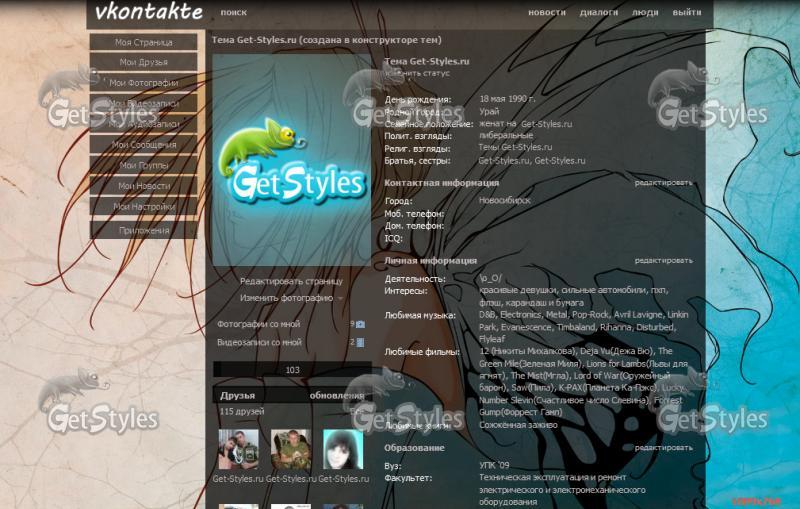Screen dimensions: 800x509
Task: Click Редактировать страницу link
Action: 291,282
